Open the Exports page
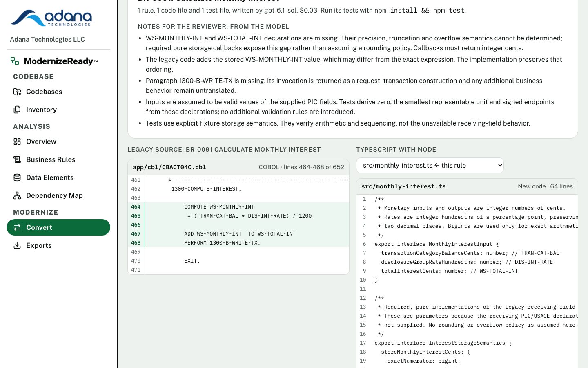The image size is (588, 368). (58, 245)
